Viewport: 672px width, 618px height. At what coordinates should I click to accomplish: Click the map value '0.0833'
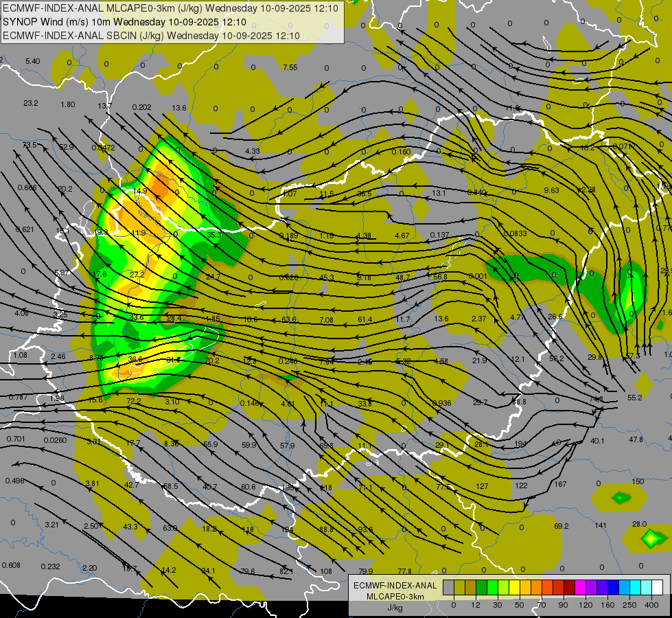(515, 233)
